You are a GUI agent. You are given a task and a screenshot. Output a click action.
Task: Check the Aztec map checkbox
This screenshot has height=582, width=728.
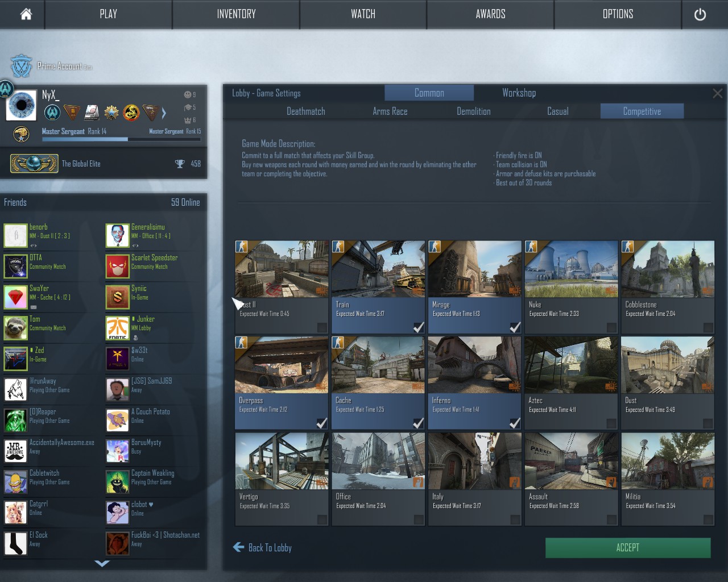point(611,423)
